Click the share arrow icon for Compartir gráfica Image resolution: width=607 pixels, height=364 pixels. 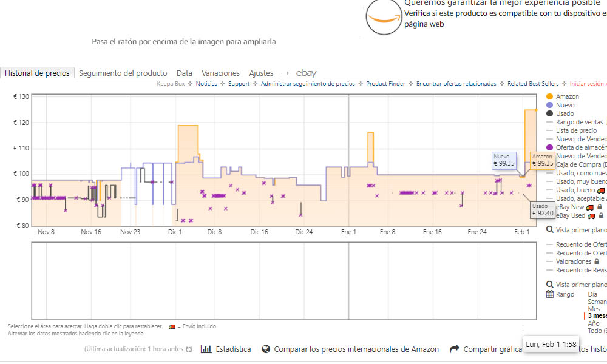[x=455, y=349]
